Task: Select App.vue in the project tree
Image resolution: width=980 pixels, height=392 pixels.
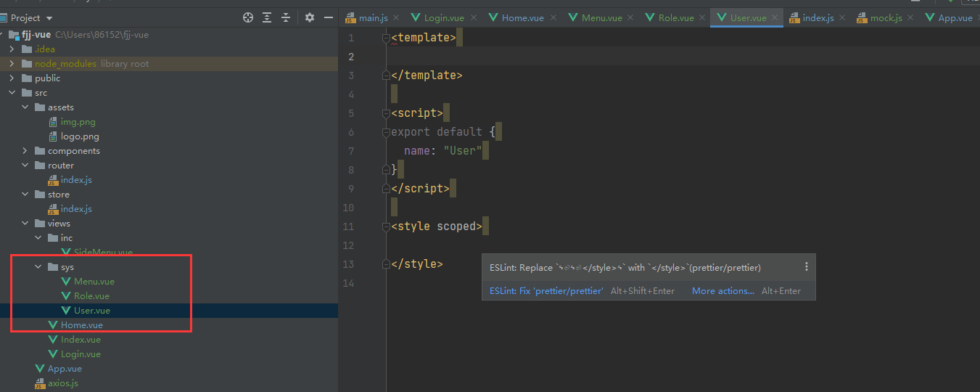Action: pos(65,368)
